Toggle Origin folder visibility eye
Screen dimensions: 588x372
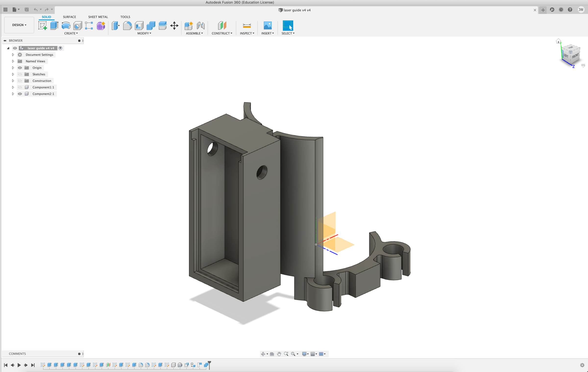click(20, 68)
